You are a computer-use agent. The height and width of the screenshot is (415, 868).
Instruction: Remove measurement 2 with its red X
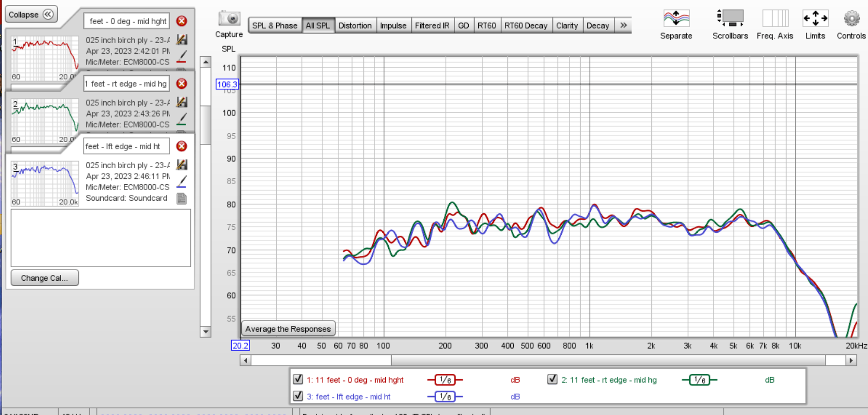point(182,83)
